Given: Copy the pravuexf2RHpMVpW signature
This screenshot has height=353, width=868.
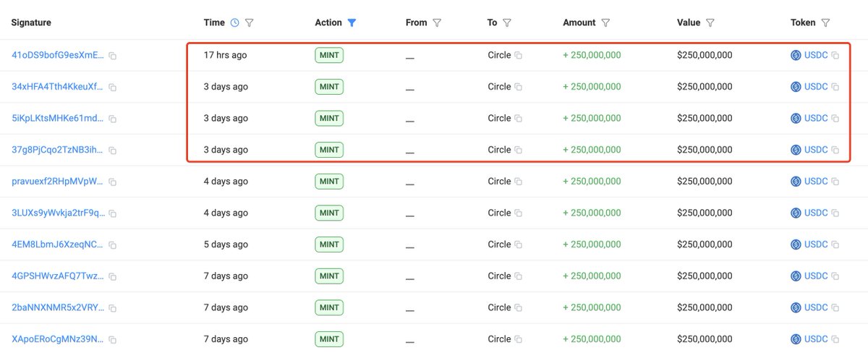Looking at the screenshot, I should tap(113, 182).
